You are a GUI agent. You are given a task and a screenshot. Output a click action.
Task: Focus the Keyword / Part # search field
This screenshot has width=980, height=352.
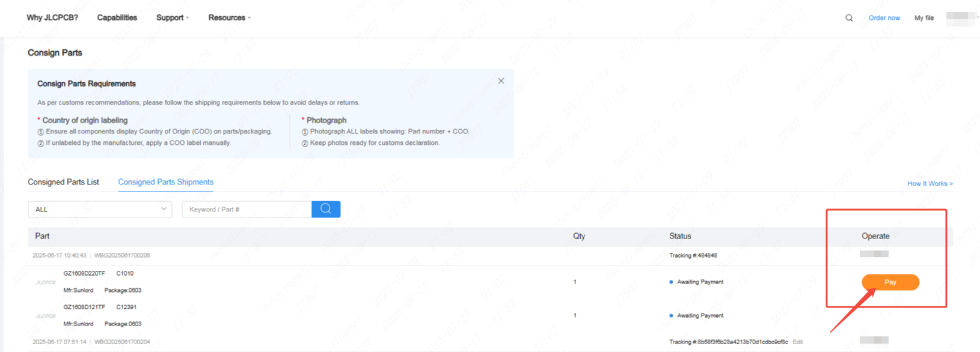point(247,209)
